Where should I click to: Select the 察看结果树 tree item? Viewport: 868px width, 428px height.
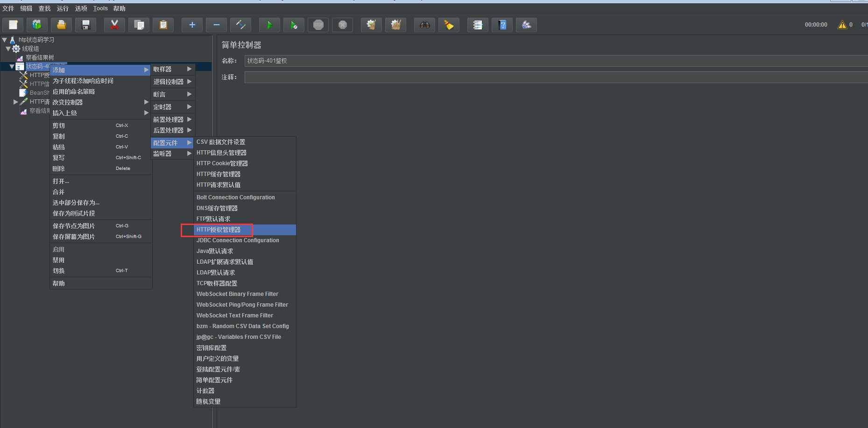pos(35,57)
